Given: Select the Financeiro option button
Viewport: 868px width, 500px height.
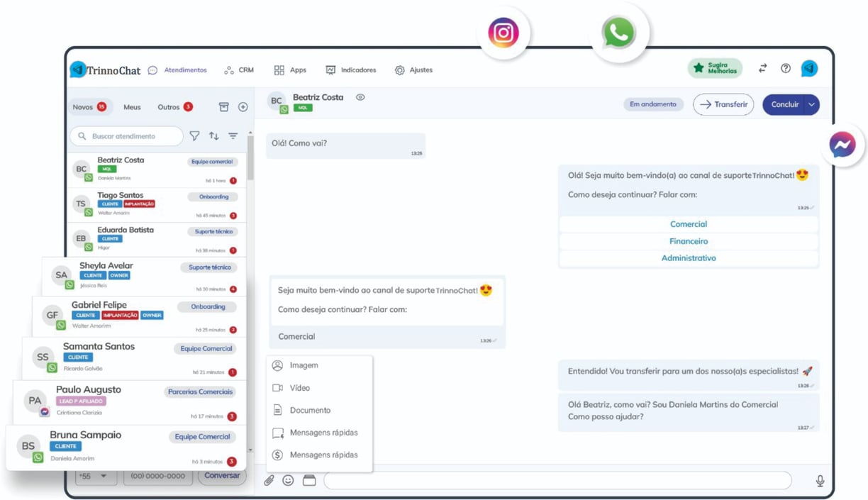Looking at the screenshot, I should pos(689,241).
